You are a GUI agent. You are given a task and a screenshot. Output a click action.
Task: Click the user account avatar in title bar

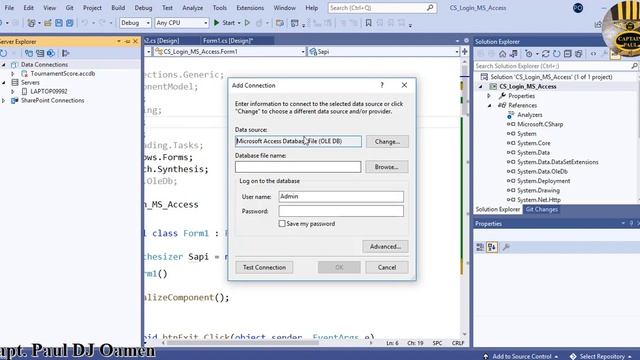(x=578, y=8)
